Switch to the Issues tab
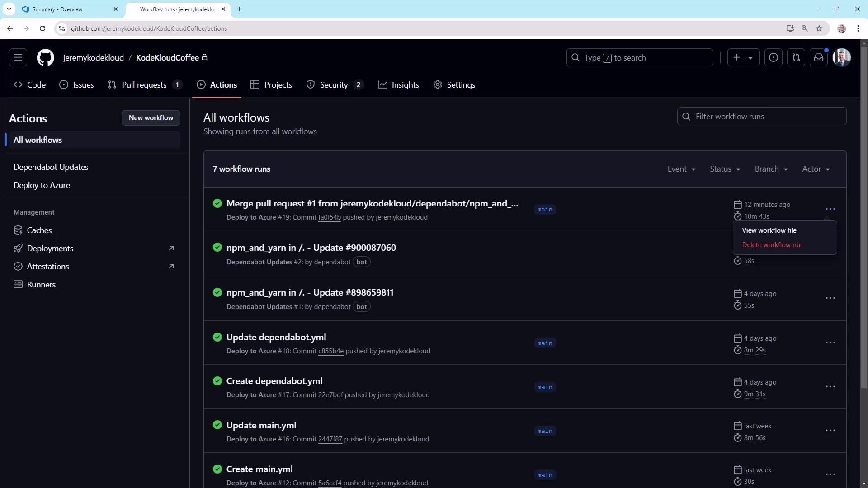 tap(77, 85)
